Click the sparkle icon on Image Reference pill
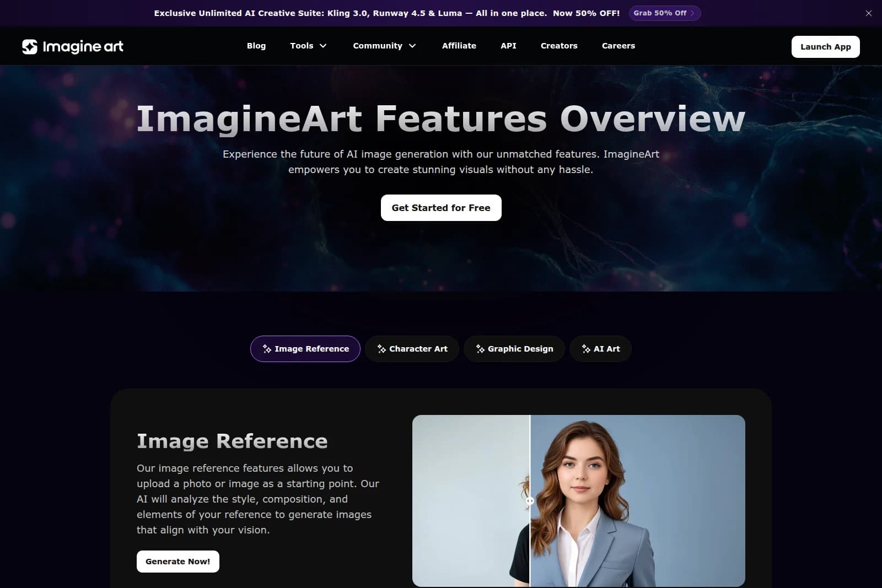882x588 pixels. 267,348
